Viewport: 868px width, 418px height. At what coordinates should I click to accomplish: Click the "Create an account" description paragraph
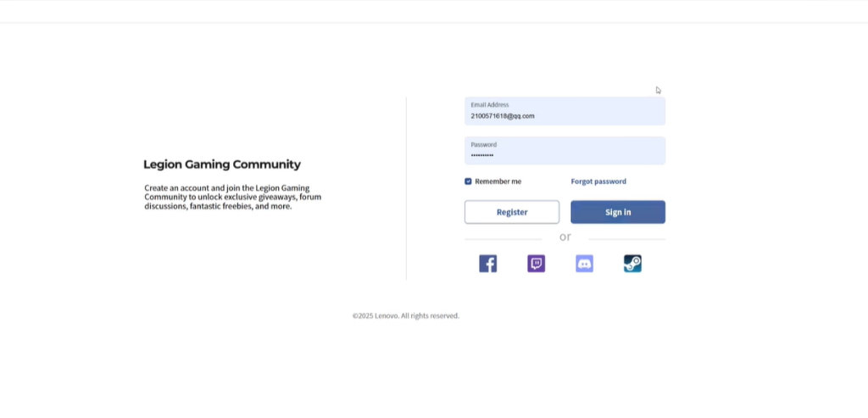tap(232, 197)
